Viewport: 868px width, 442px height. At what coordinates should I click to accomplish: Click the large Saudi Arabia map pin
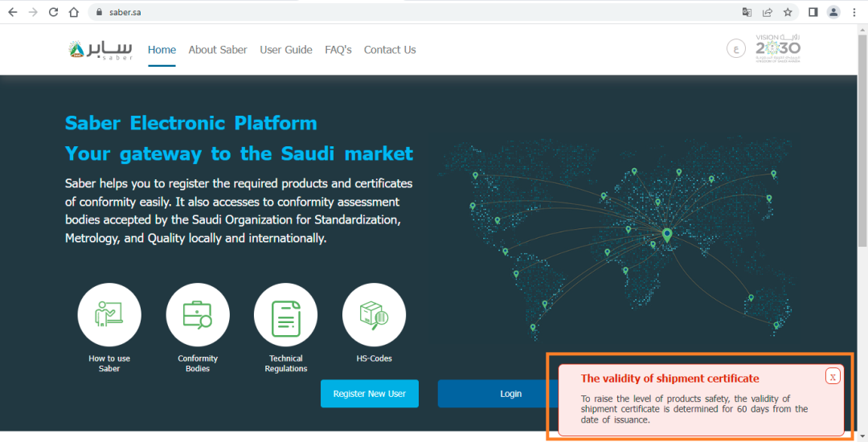tap(667, 235)
